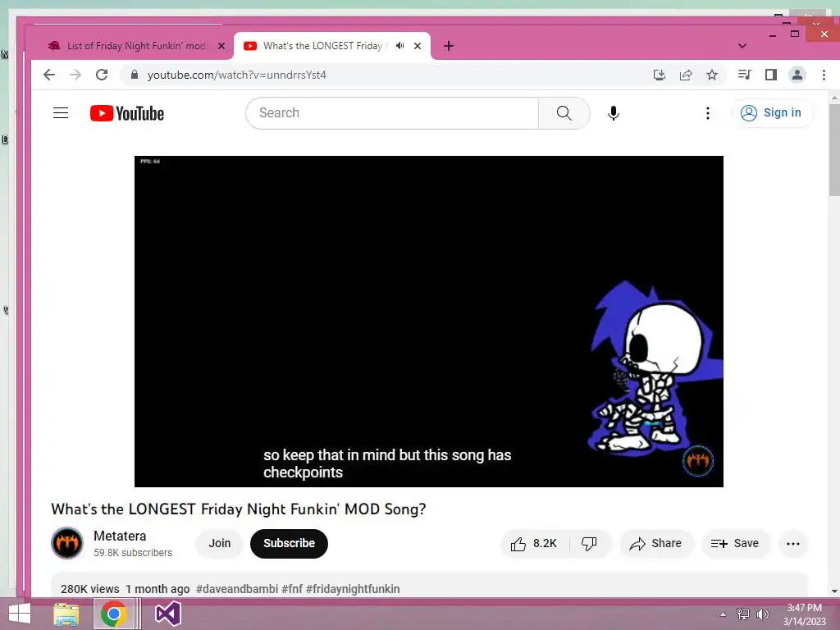
Task: Show hidden system tray icons
Action: 723,614
